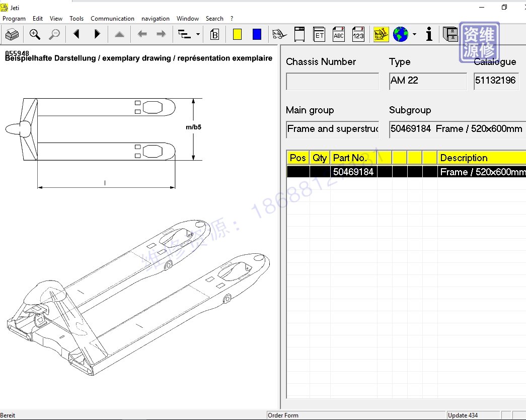Viewport: 526px width, 420px height.
Task: Open the filing cabinet archive icon
Action: pyautogui.click(x=450, y=34)
